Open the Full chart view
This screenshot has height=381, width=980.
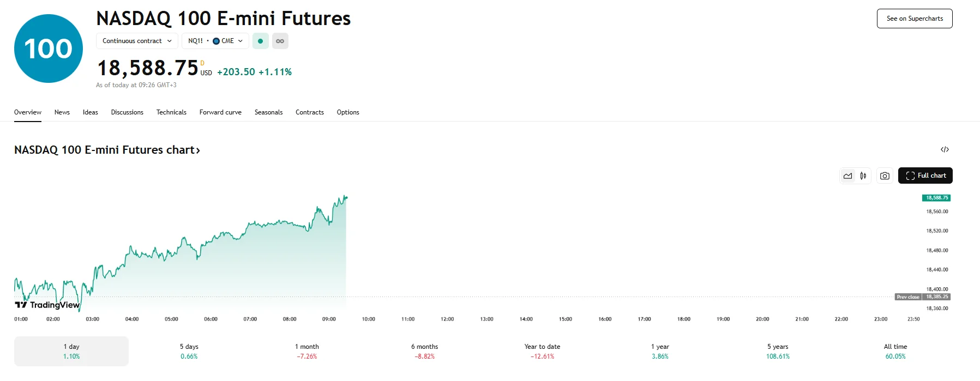[x=925, y=176]
